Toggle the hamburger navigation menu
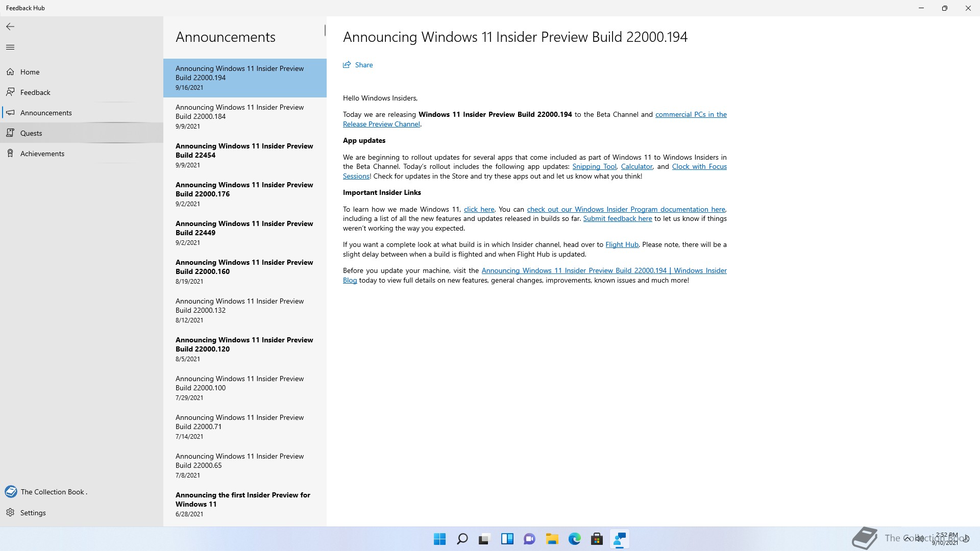The height and width of the screenshot is (551, 980). tap(10, 47)
